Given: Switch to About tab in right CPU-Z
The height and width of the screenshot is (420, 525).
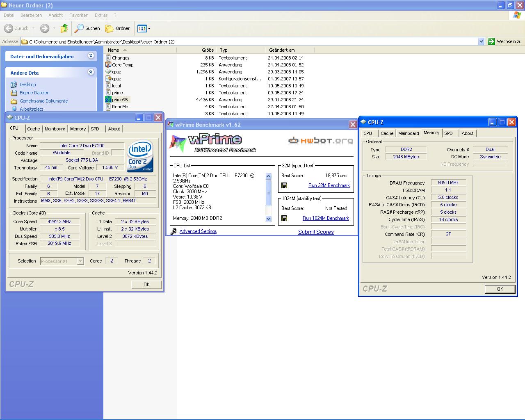Looking at the screenshot, I should click(x=468, y=133).
